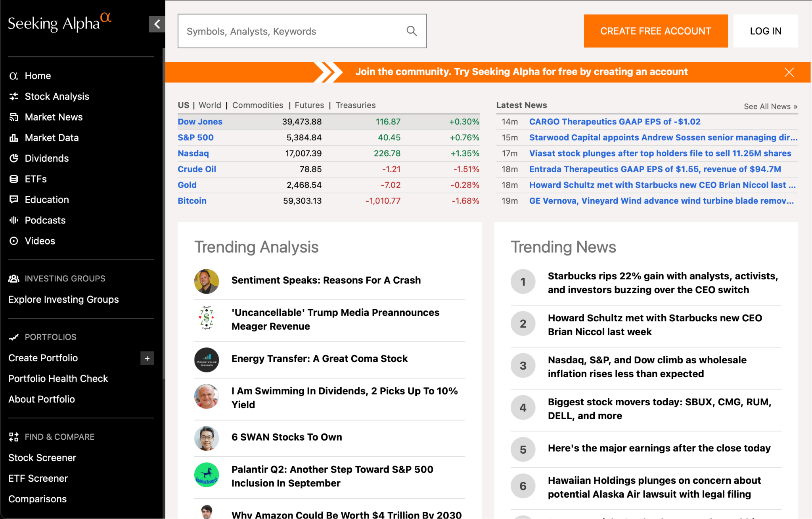Screen dimensions: 812x519
Task: Open Starbucks rips 22% gain trending story
Action: tap(663, 283)
